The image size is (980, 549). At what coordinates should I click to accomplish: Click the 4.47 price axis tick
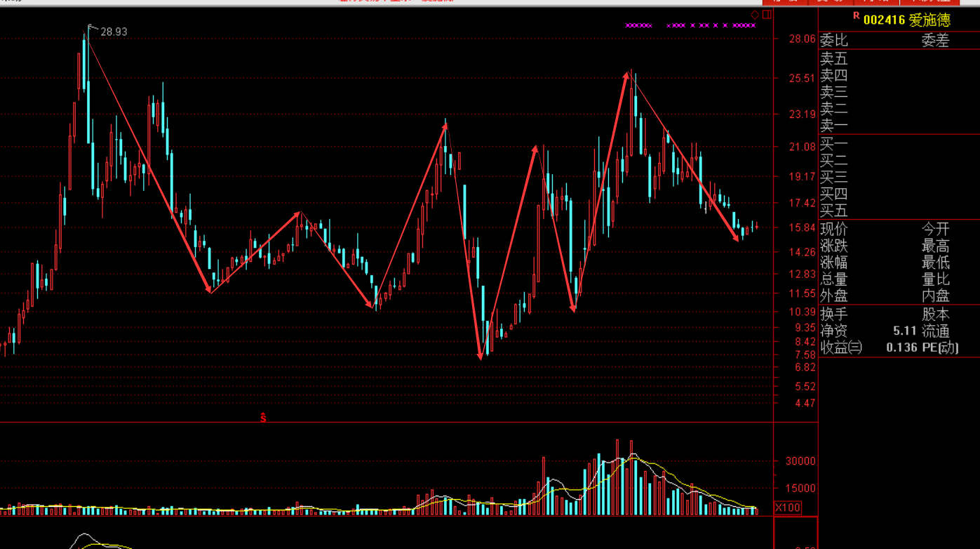point(805,403)
